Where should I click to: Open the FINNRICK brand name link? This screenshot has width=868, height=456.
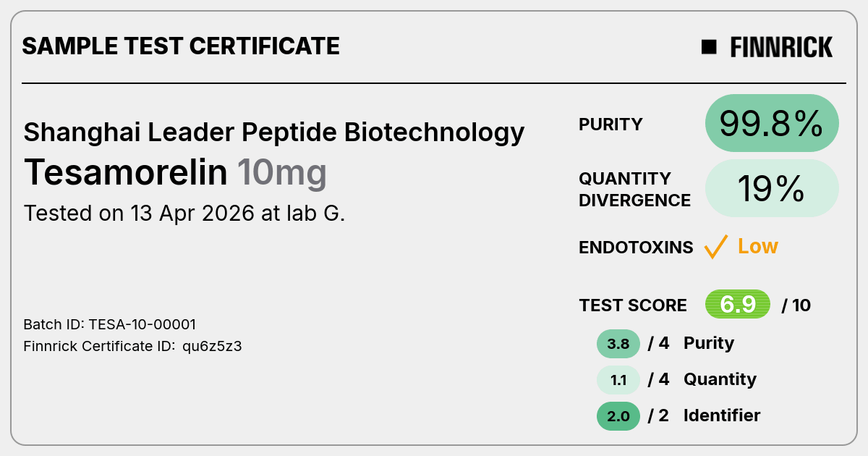pos(781,48)
